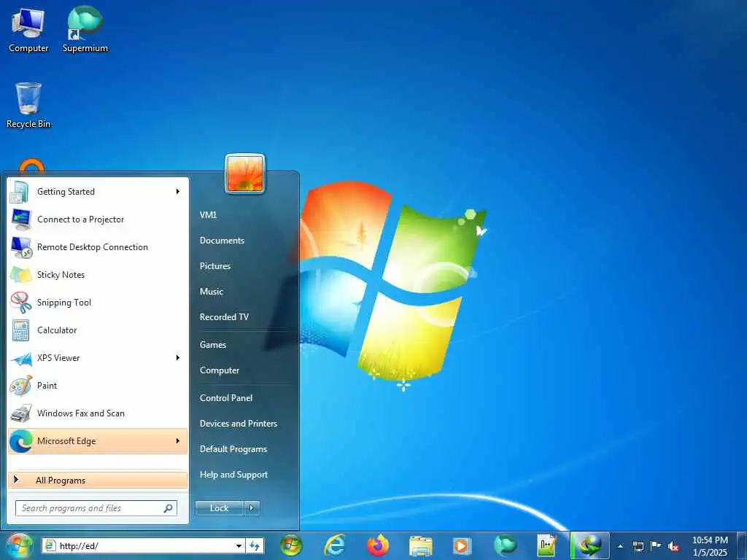Click the Action Center flag tray icon
747x560 pixels.
[x=656, y=545]
